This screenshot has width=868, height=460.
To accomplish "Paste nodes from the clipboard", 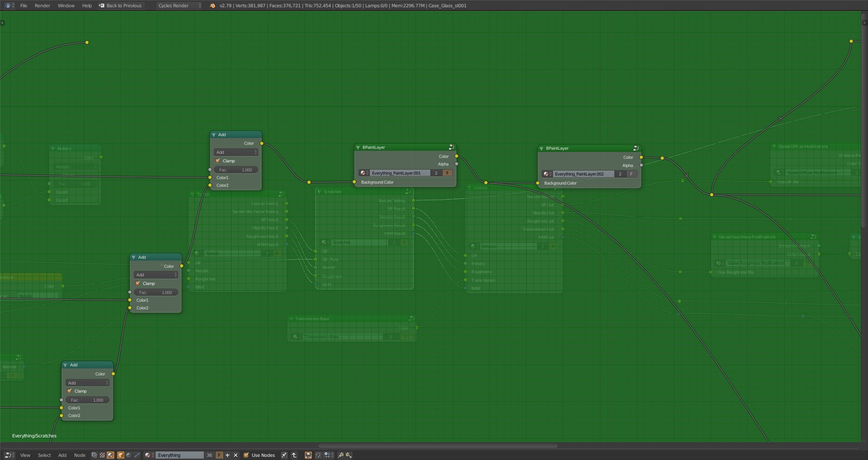I will coord(349,455).
